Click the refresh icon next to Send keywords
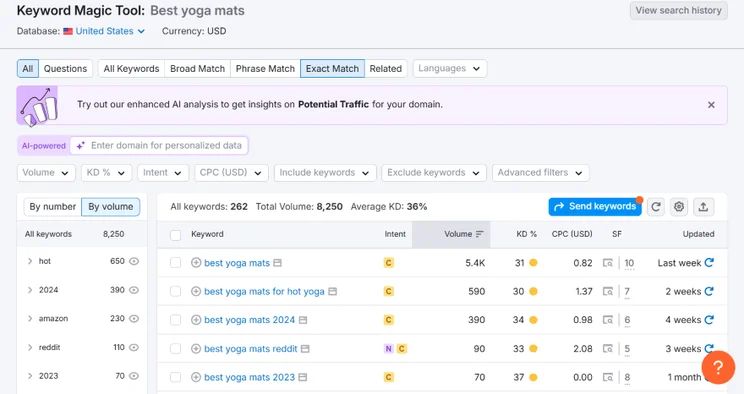This screenshot has width=744, height=394. [656, 206]
